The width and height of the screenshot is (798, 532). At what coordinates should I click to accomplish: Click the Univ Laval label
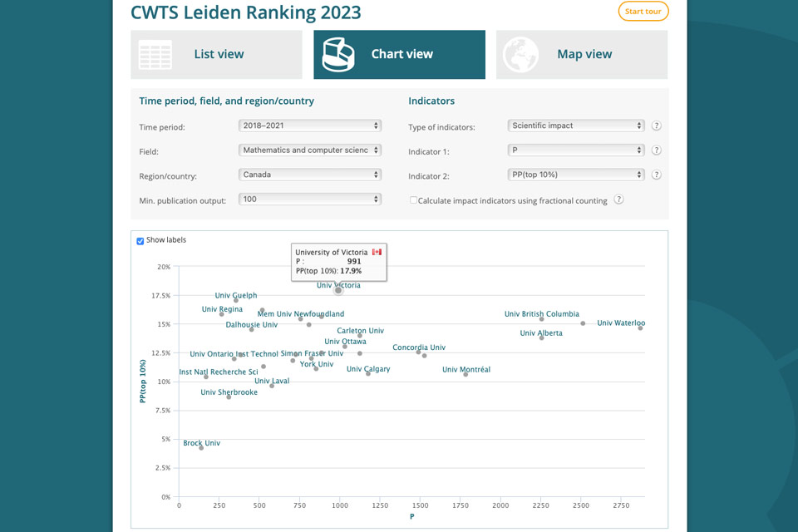point(272,381)
